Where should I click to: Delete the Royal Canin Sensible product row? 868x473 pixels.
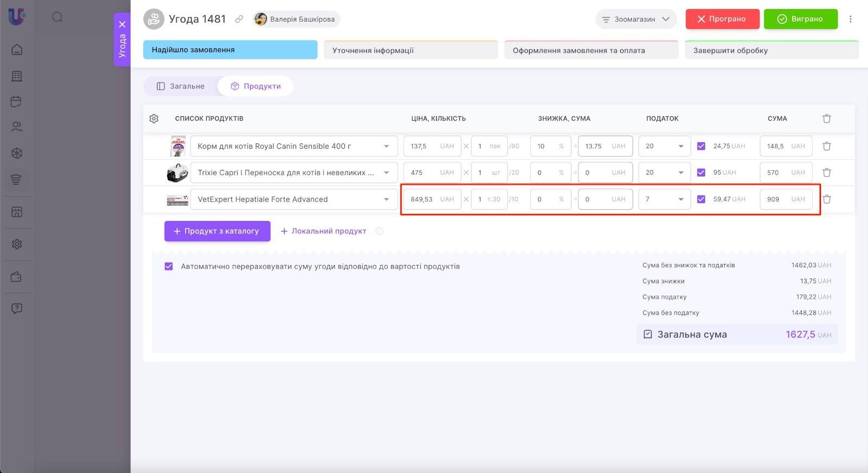tap(826, 146)
